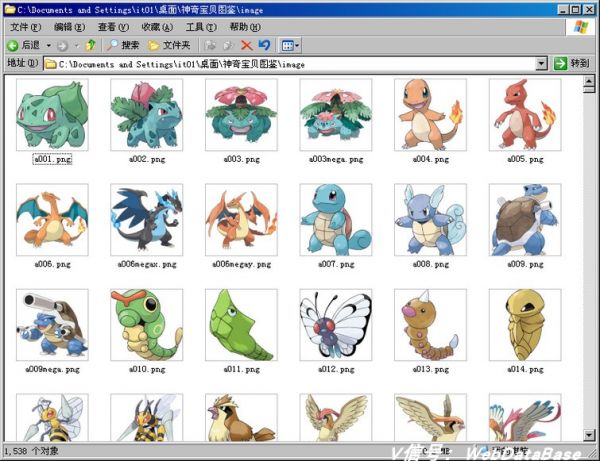Viewport: 600px width, 461px height.
Task: Select the a012.png Butterfree thumbnail
Action: 336,325
